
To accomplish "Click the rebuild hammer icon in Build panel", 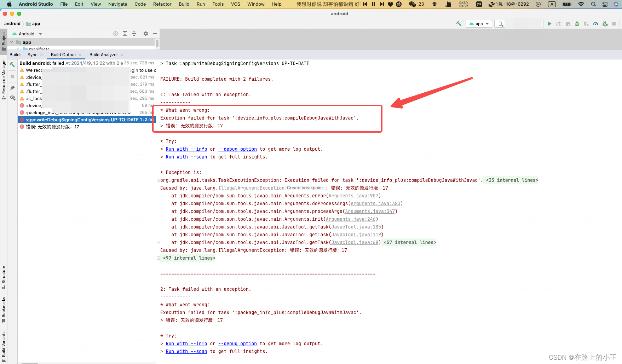I will pos(12,65).
